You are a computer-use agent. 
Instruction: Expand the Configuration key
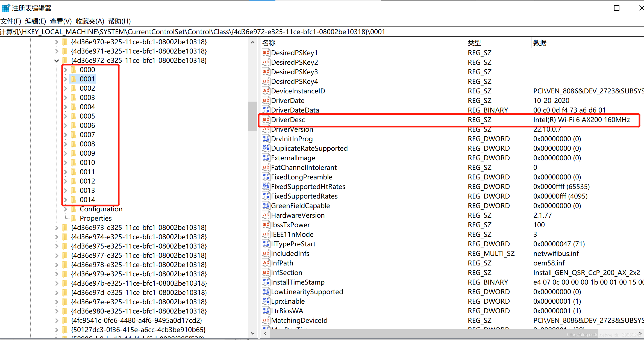pos(66,209)
